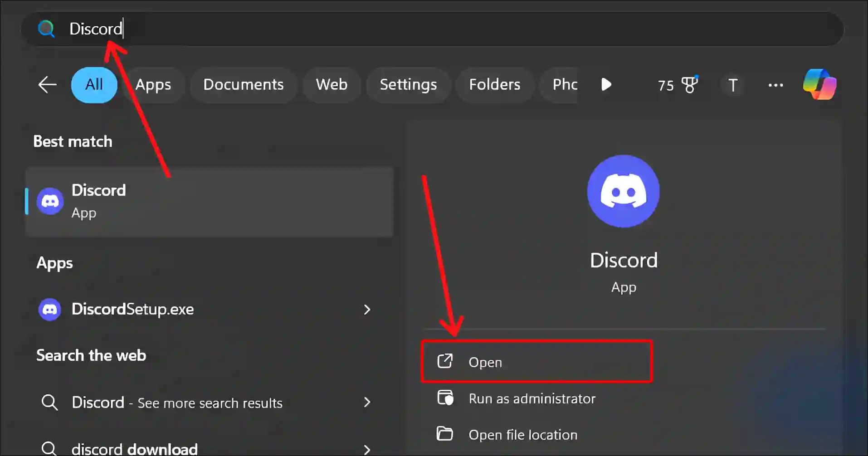The width and height of the screenshot is (868, 456).
Task: Click Discord icon in best match row
Action: pyautogui.click(x=50, y=201)
